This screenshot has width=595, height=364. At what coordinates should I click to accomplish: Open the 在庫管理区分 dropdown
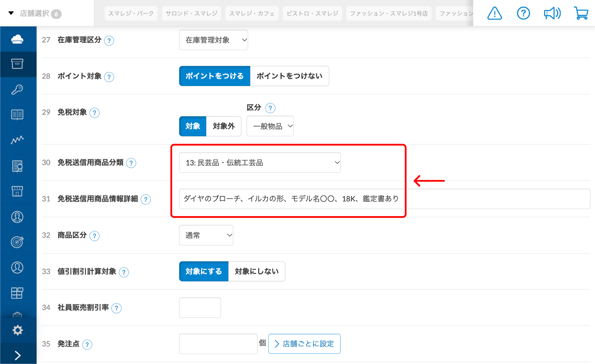tap(213, 40)
